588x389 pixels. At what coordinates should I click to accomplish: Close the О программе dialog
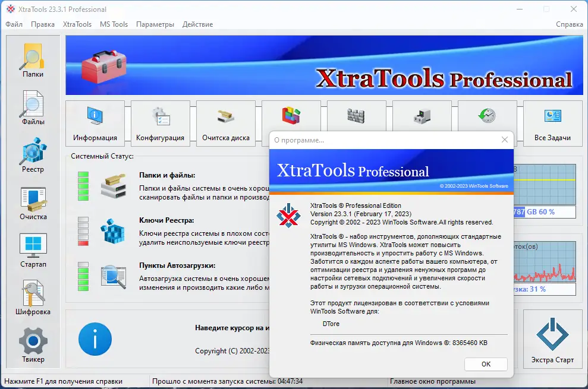pyautogui.click(x=505, y=140)
